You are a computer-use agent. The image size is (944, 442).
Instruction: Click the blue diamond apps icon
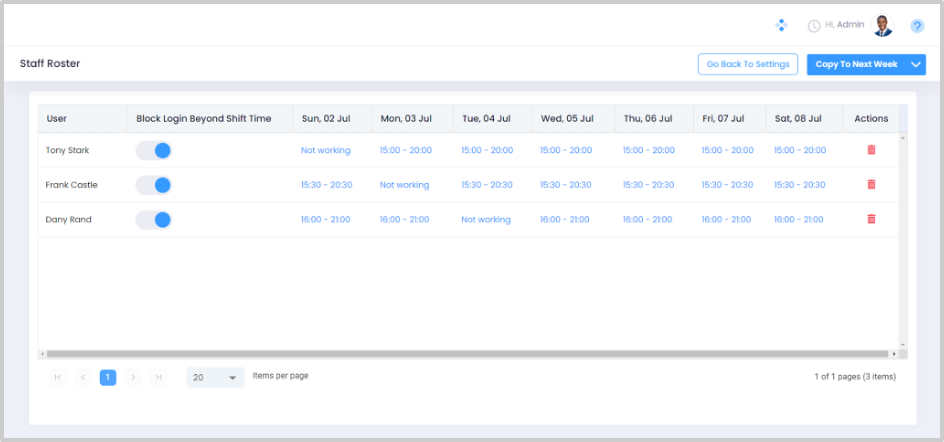781,25
